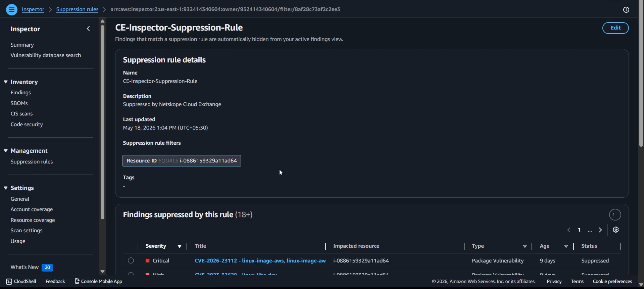Open Vulnerability database search
This screenshot has height=289, width=644.
tap(46, 55)
